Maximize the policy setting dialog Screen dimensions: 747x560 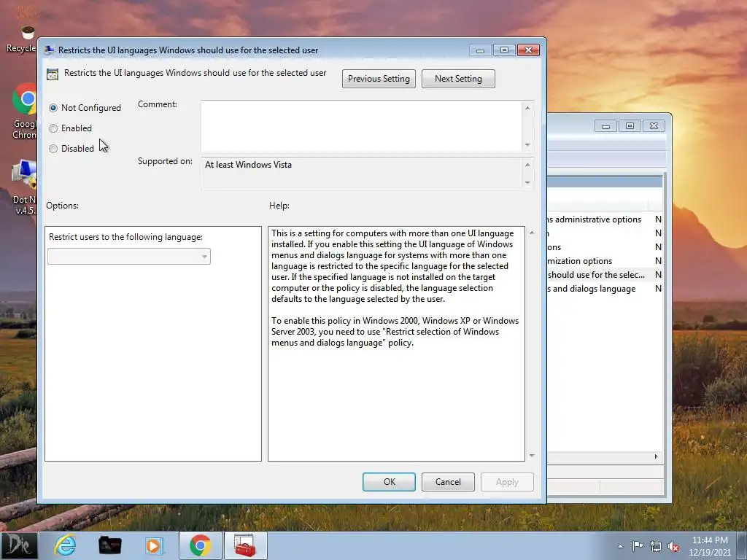[504, 50]
